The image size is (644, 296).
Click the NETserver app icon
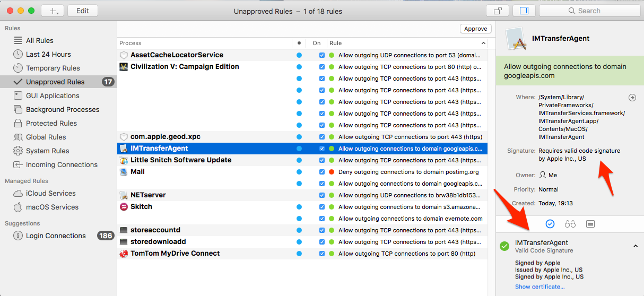(x=124, y=195)
